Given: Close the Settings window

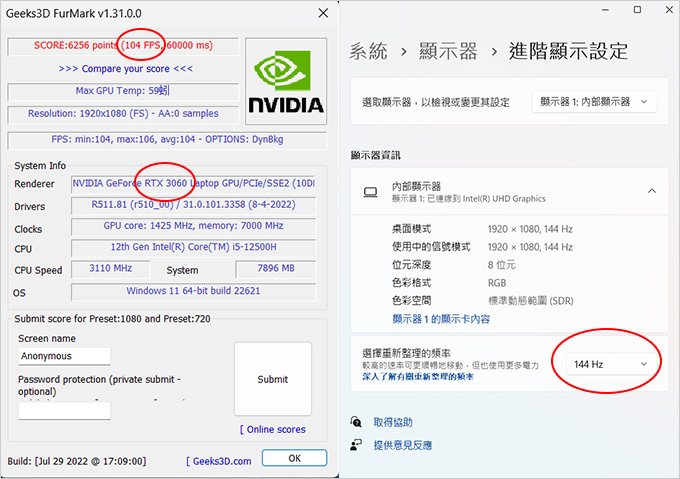Looking at the screenshot, I should point(669,10).
